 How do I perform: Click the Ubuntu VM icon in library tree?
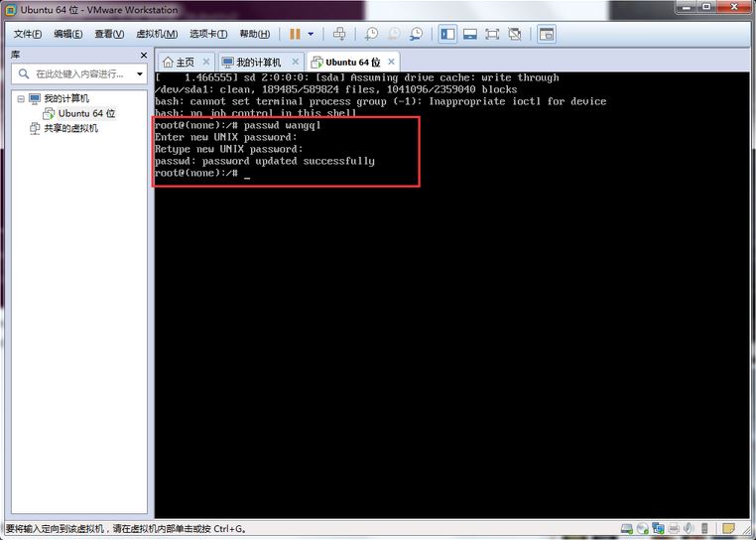point(49,113)
